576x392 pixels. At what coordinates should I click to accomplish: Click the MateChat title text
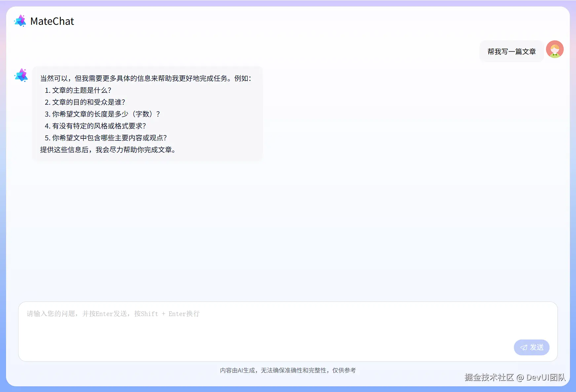[52, 21]
